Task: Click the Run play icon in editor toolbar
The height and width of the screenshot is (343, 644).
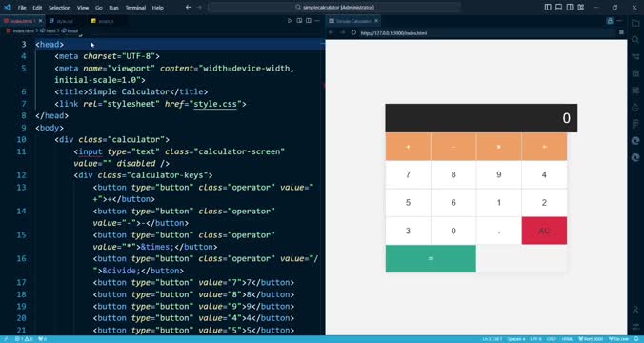Action: point(290,21)
